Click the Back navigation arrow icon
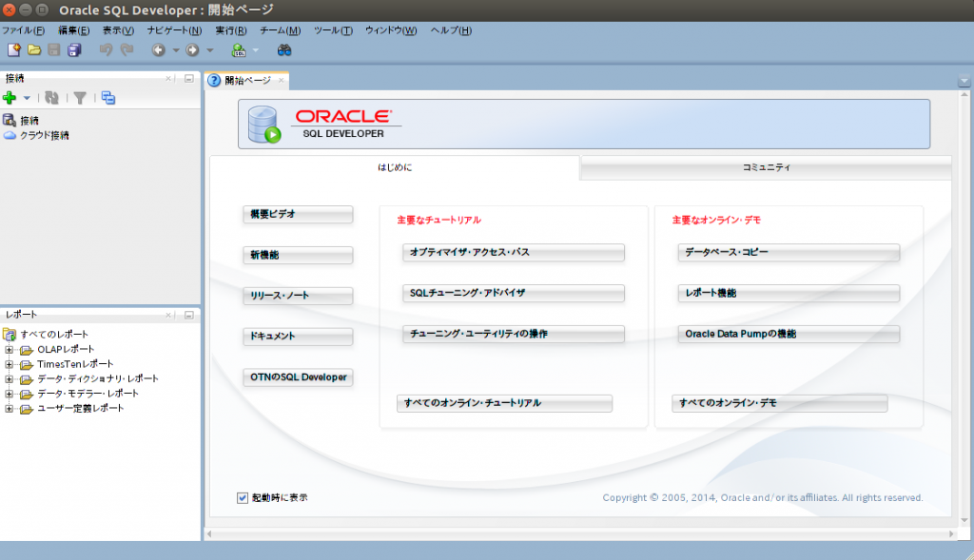The image size is (974, 560). tap(159, 50)
